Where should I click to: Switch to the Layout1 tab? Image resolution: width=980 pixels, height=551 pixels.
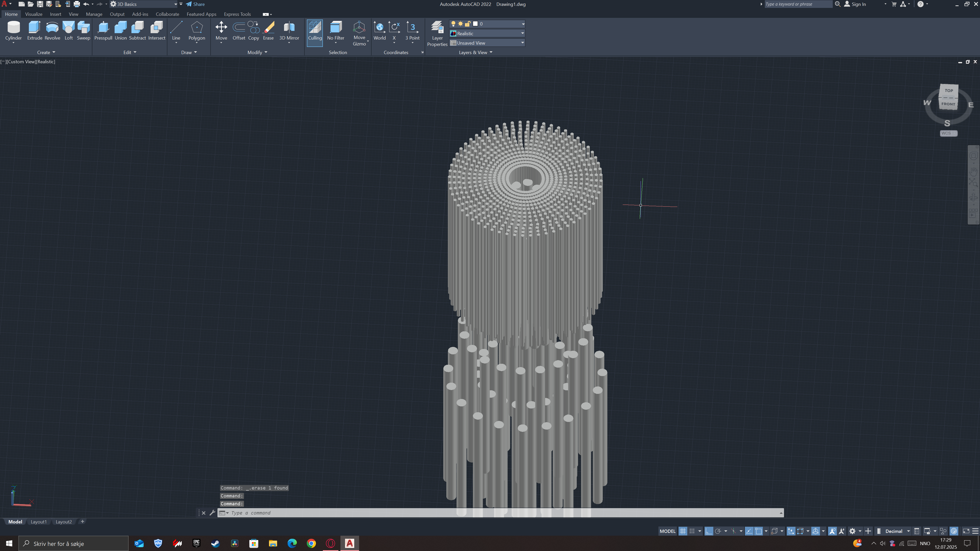pyautogui.click(x=39, y=522)
